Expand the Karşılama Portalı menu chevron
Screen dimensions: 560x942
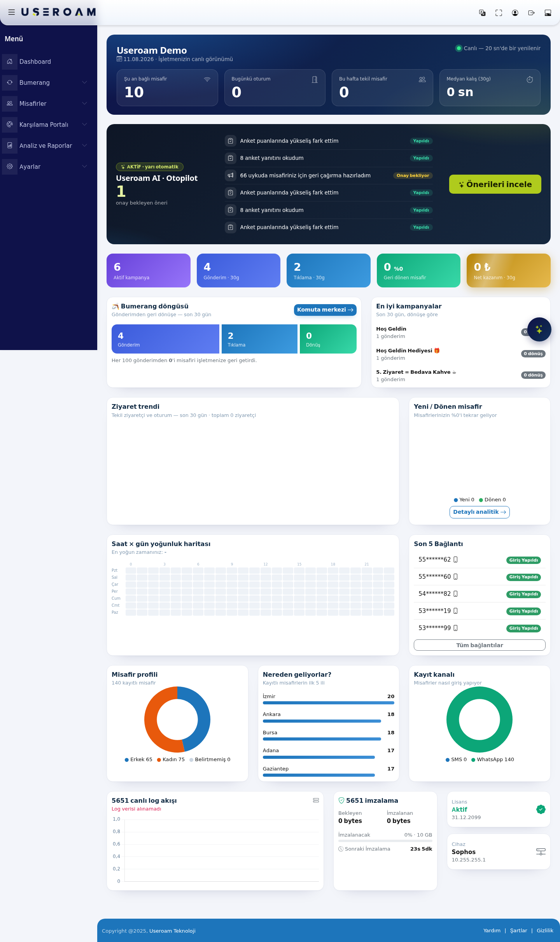pos(84,124)
